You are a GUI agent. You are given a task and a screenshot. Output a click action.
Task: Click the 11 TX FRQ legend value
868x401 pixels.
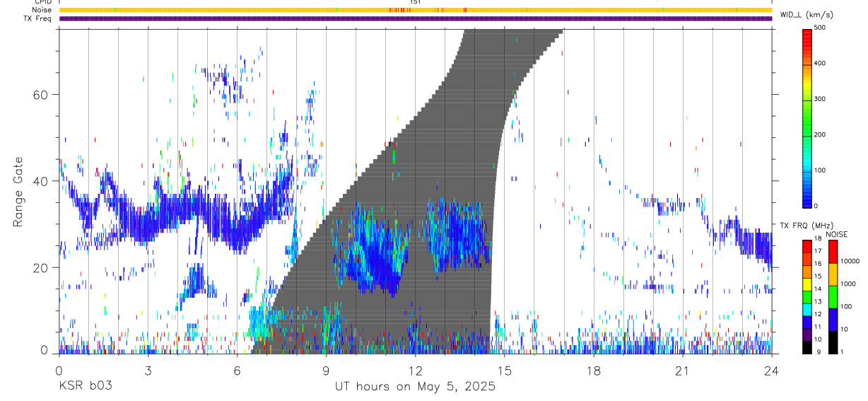pyautogui.click(x=818, y=327)
